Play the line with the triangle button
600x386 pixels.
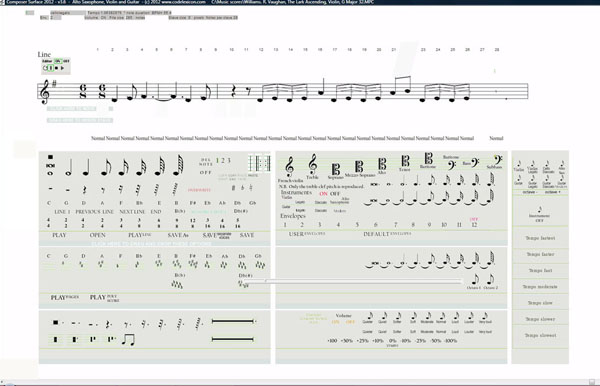[62, 68]
